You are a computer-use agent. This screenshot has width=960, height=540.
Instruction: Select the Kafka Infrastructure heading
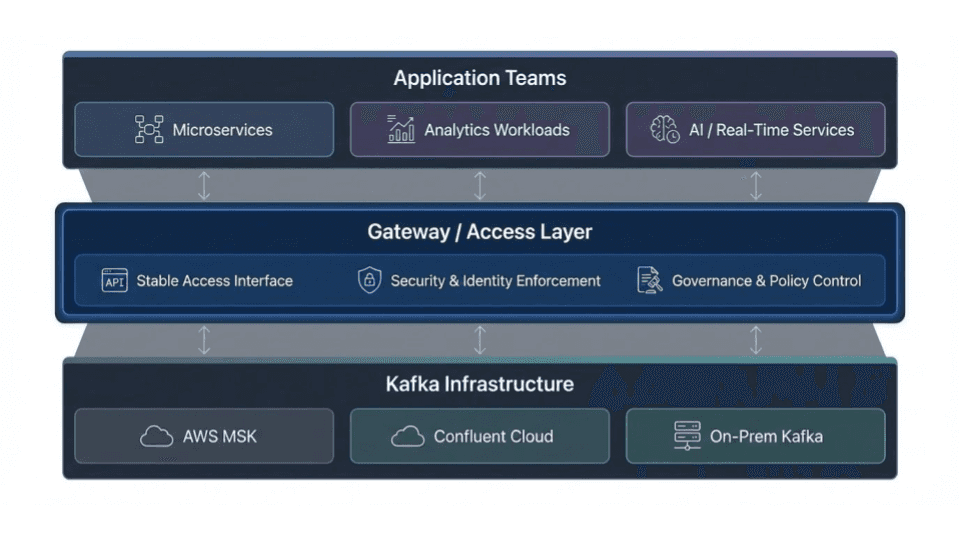click(480, 384)
